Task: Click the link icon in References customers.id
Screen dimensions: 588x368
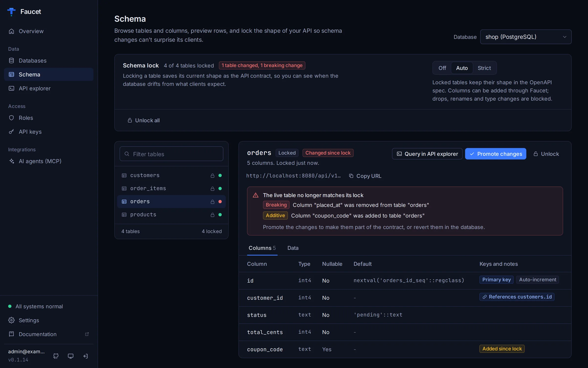Action: (485, 297)
